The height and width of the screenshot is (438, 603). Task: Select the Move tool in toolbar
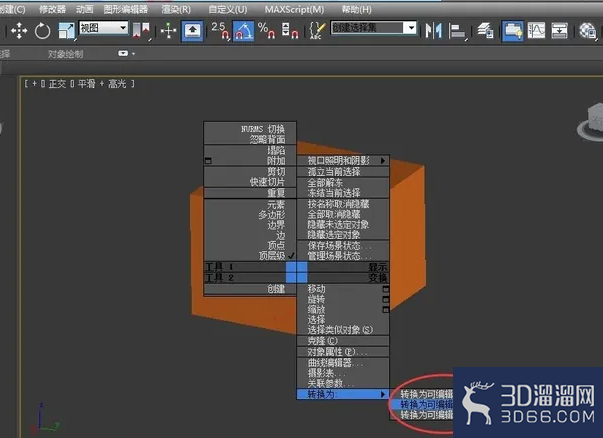coord(19,31)
